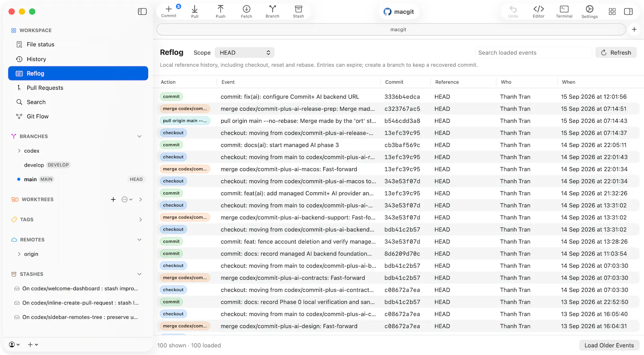Expand the origin remote
This screenshot has width=644, height=355.
(19, 254)
